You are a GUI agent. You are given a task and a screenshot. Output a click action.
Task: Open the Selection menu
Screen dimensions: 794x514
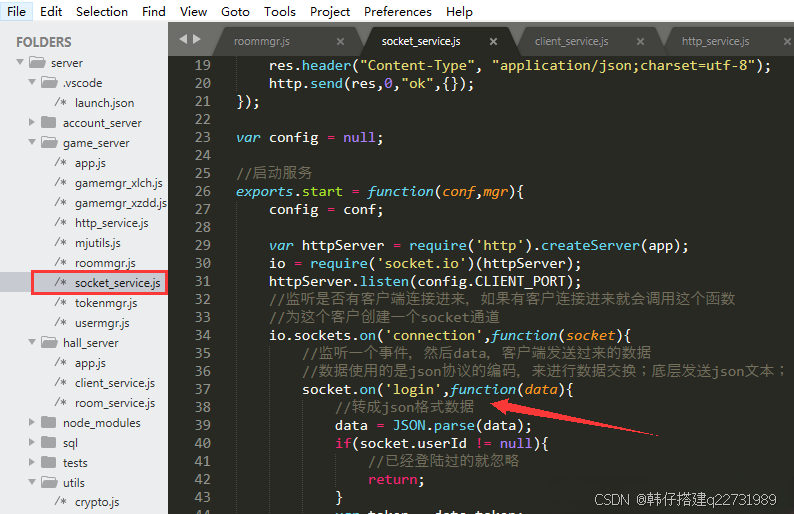click(102, 11)
